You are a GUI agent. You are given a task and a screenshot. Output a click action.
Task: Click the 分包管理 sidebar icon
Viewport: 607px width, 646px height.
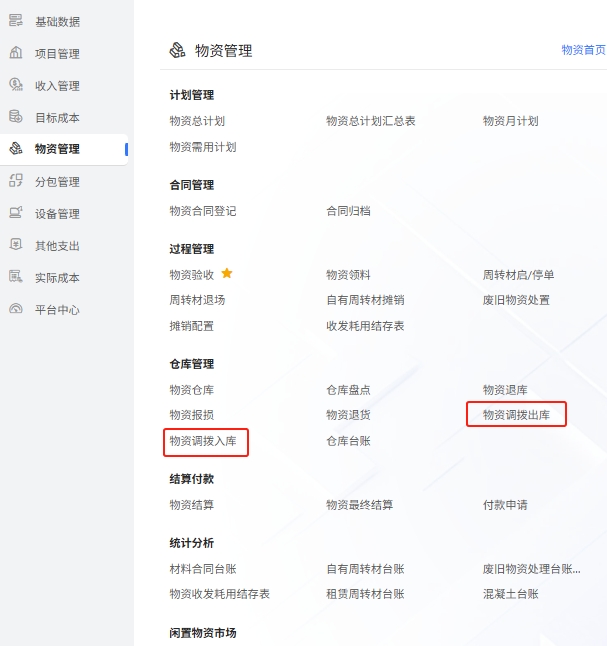[16, 181]
